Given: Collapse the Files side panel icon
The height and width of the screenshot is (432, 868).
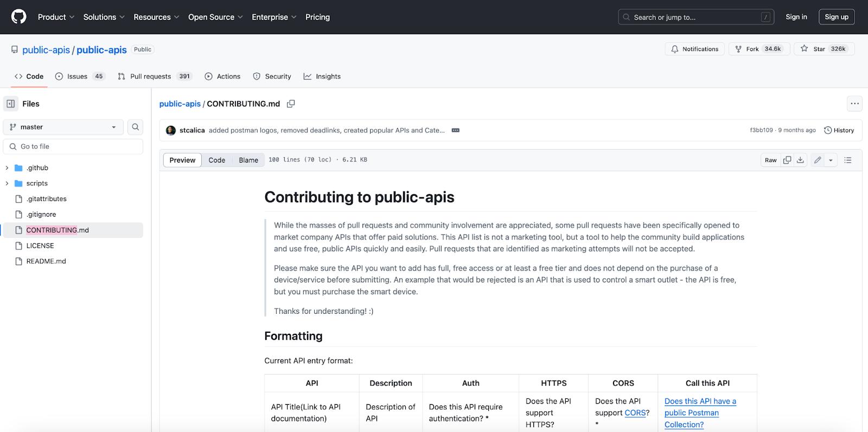Looking at the screenshot, I should [x=11, y=104].
